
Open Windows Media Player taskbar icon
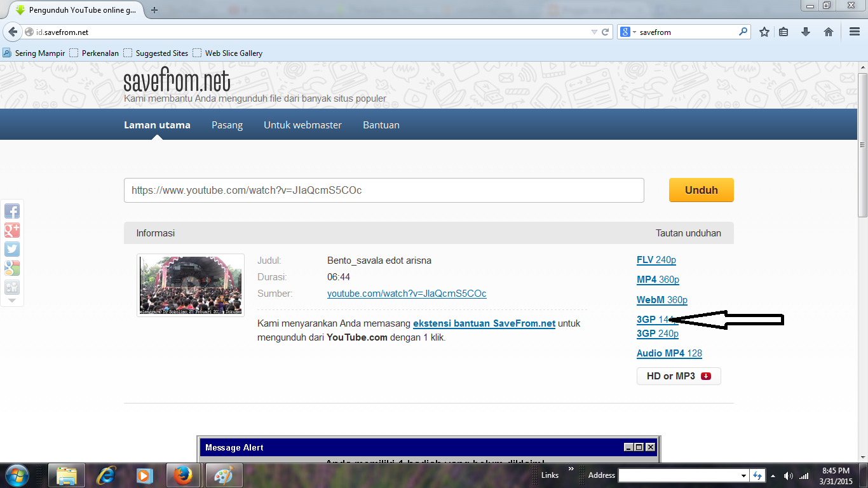145,475
